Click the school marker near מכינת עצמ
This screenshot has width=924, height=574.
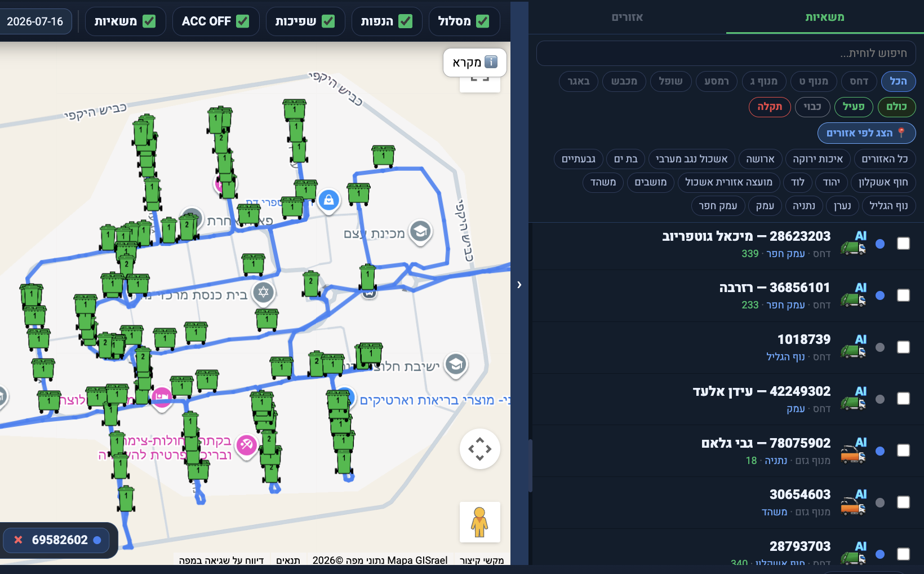(x=420, y=231)
